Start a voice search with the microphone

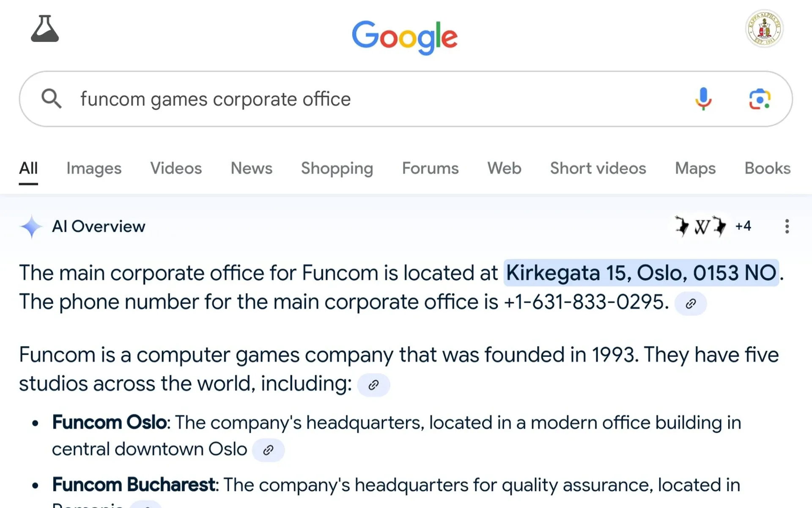(x=702, y=99)
